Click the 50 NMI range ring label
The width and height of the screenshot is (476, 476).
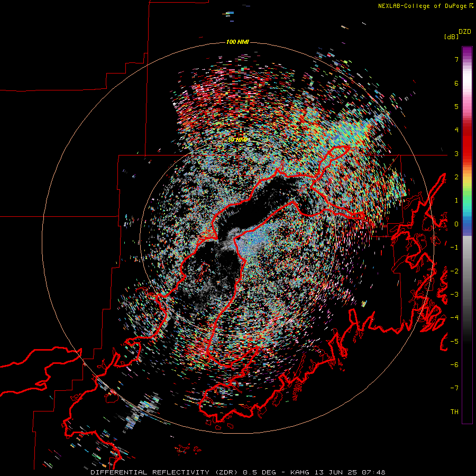pyautogui.click(x=237, y=140)
